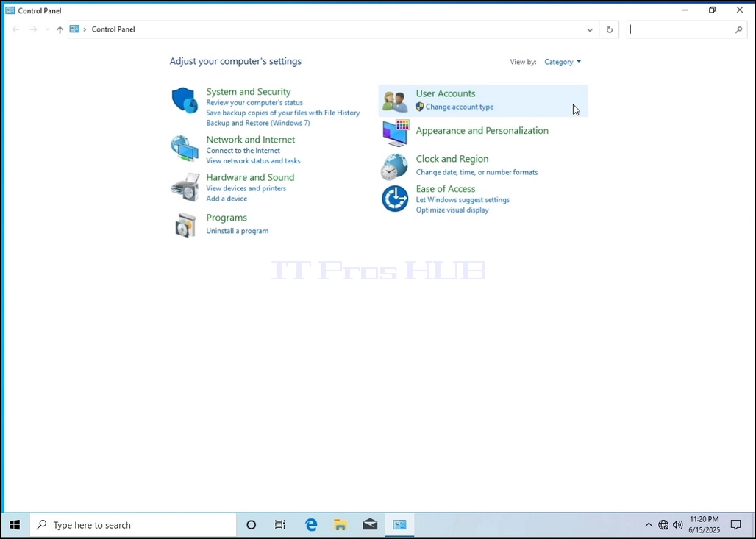
Task: Open the Programs disc box icon
Action: click(185, 225)
